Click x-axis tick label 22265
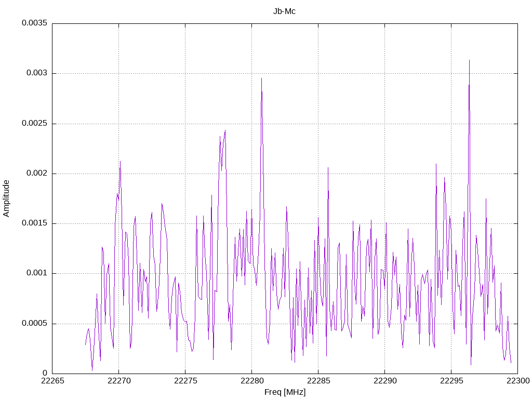 click(52, 381)
